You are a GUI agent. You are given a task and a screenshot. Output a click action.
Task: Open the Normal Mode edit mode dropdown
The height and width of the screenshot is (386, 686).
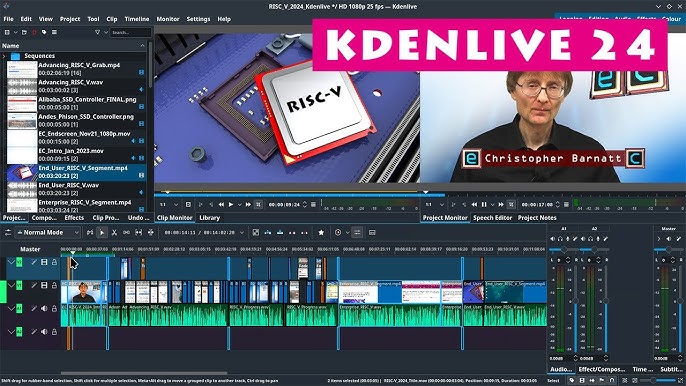48,232
